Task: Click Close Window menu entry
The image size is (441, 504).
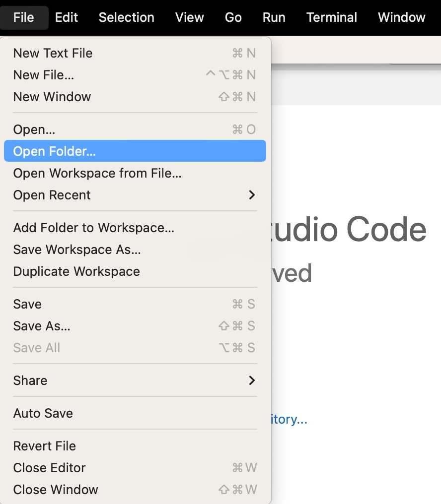Action: click(x=56, y=490)
